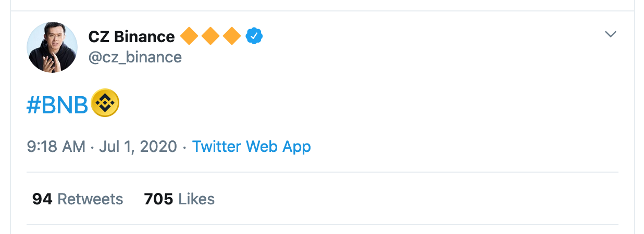Click the yellow BNB coin emoji
The image size is (644, 234).
click(x=105, y=102)
